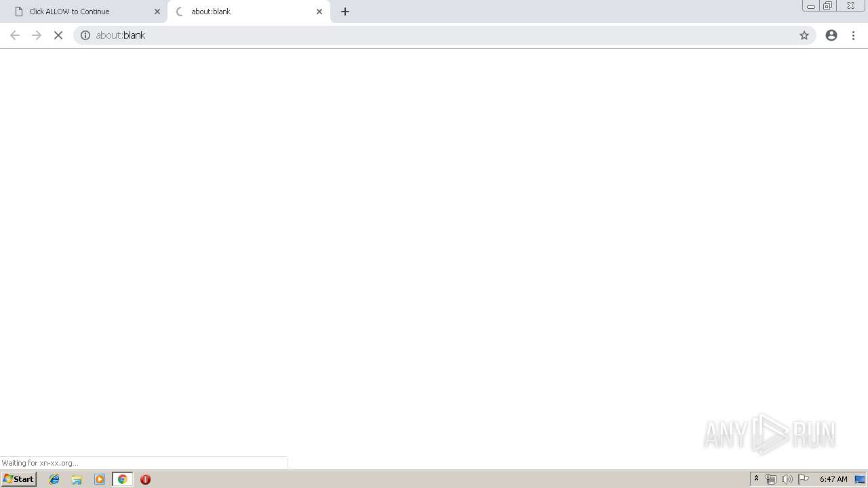Select the about:blank tab
This screenshot has width=868, height=488.
pos(248,12)
